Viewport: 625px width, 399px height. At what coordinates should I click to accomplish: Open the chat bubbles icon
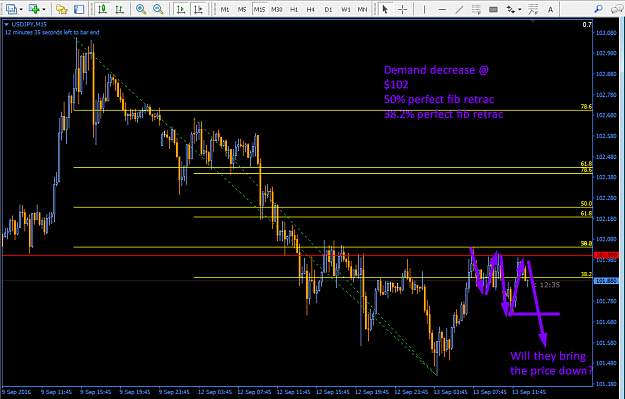pos(616,9)
